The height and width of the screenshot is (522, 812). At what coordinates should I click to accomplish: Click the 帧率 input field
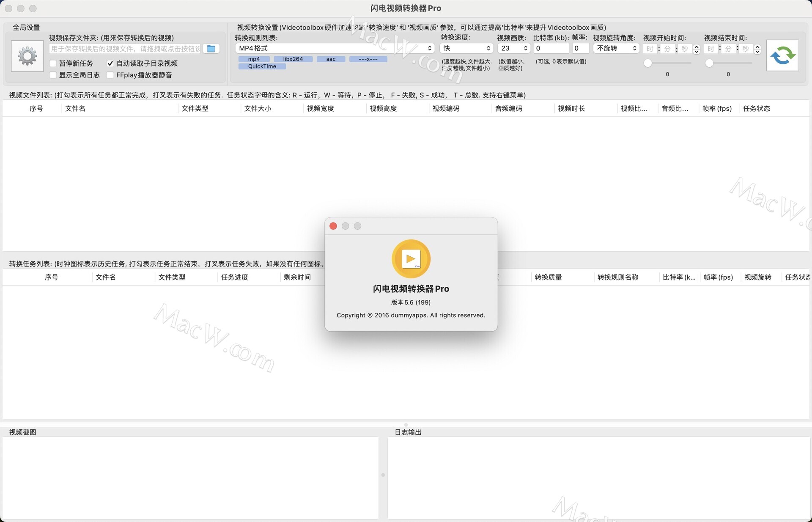click(581, 48)
